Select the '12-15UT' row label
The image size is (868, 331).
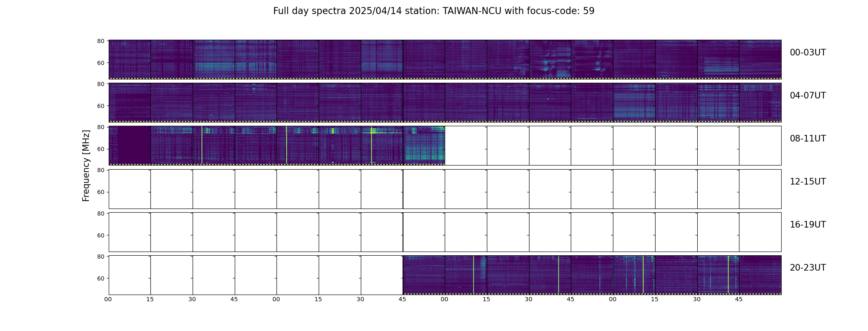(808, 182)
